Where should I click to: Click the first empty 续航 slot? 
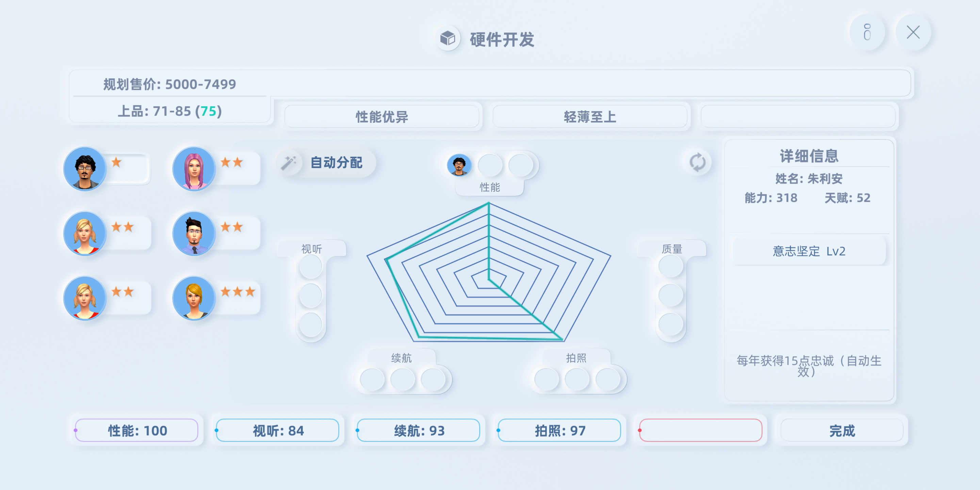[372, 380]
